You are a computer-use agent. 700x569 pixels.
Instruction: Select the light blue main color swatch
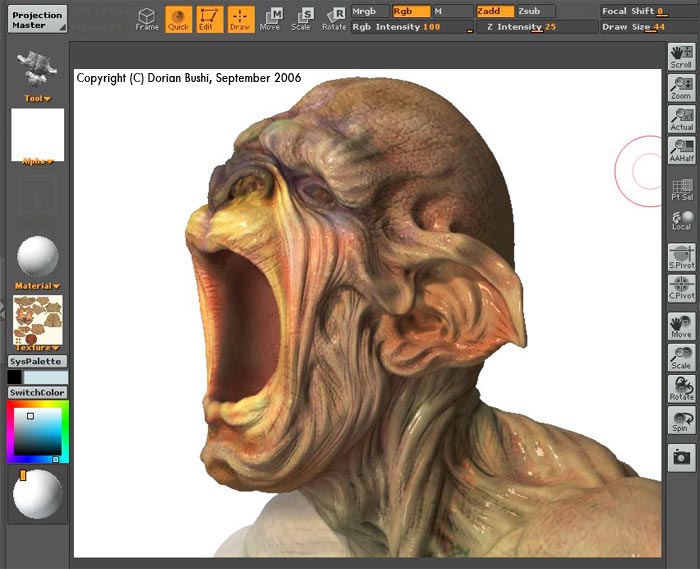tap(46, 377)
